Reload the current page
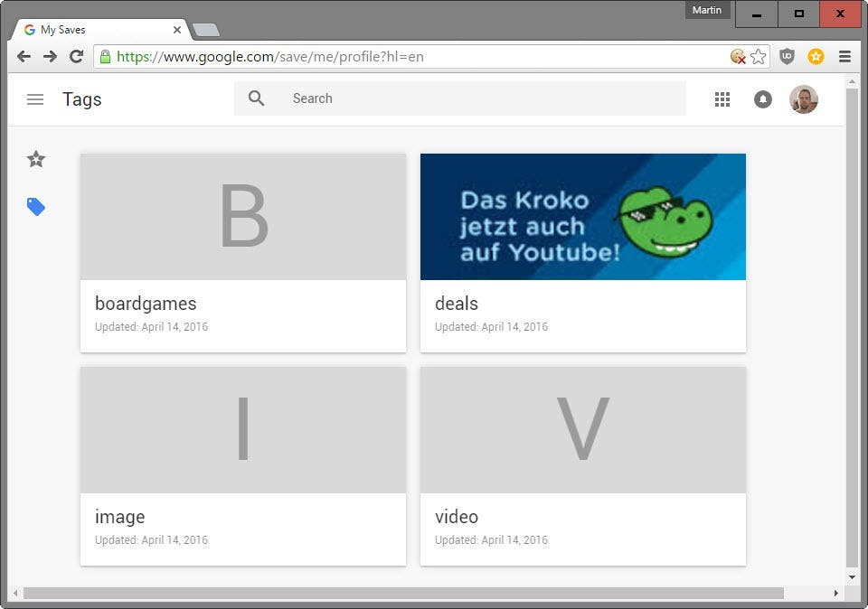Viewport: 868px width, 609px height. click(76, 56)
